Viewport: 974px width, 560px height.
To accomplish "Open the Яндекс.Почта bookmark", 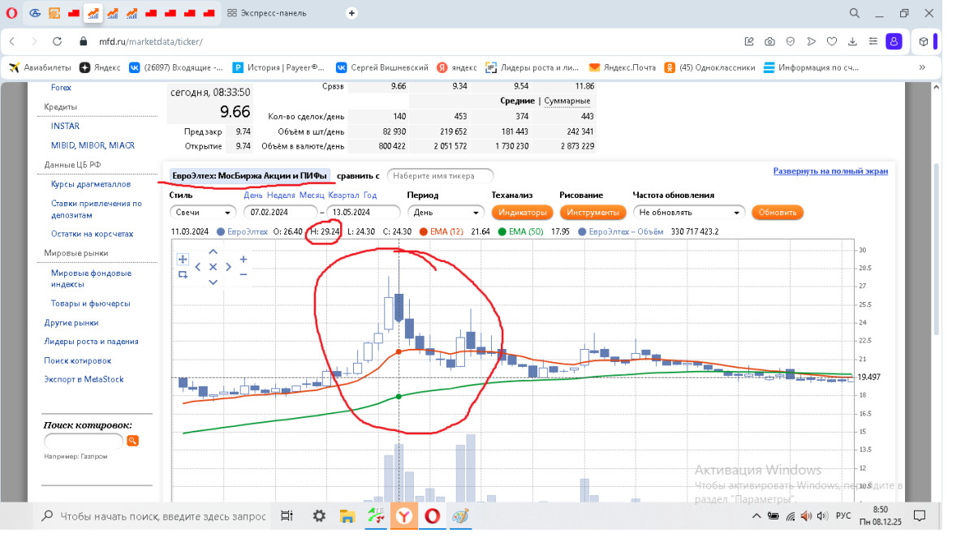I will click(623, 68).
